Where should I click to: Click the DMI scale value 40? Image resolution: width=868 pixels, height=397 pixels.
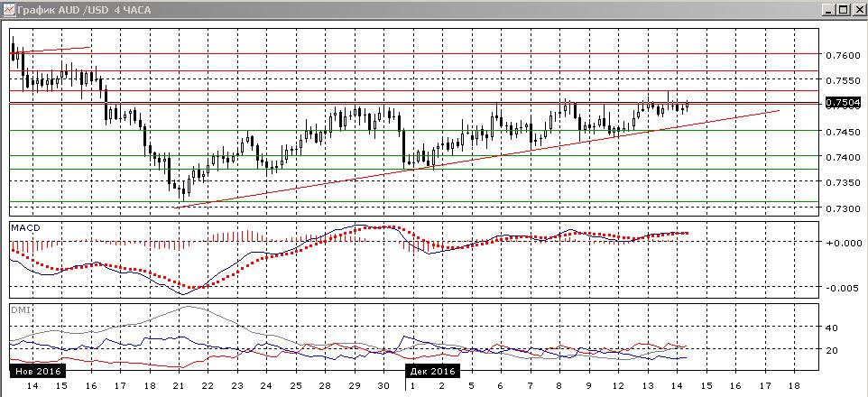coord(830,328)
